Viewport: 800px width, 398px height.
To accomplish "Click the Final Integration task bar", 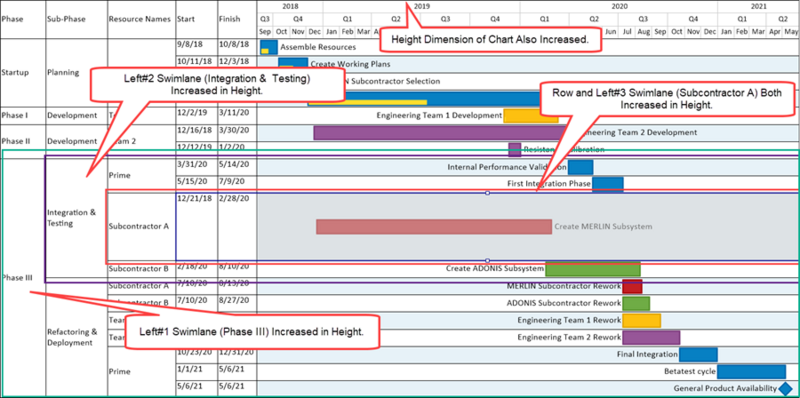I will (x=698, y=355).
